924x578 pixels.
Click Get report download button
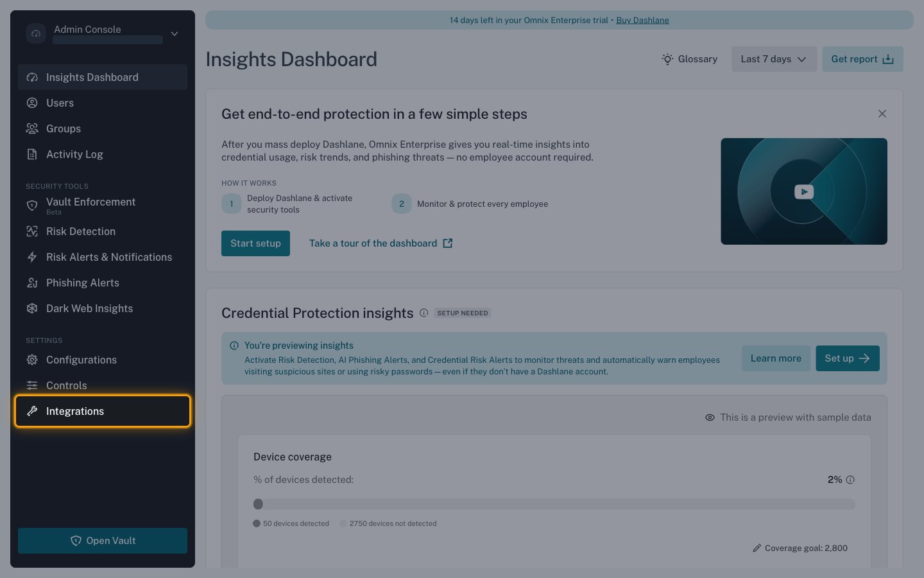coord(862,59)
